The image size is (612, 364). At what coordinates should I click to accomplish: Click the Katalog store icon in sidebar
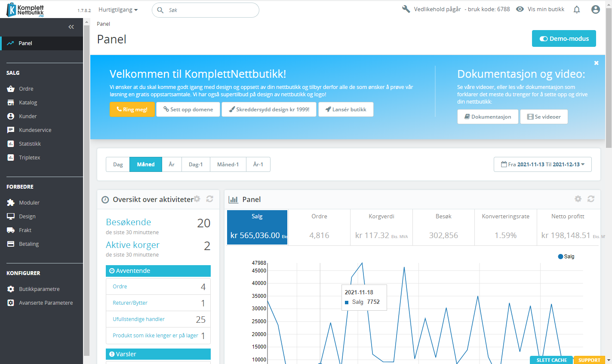point(11,103)
